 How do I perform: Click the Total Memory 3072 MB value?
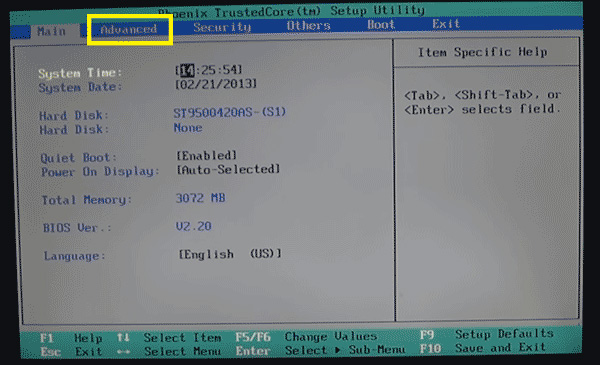click(200, 198)
